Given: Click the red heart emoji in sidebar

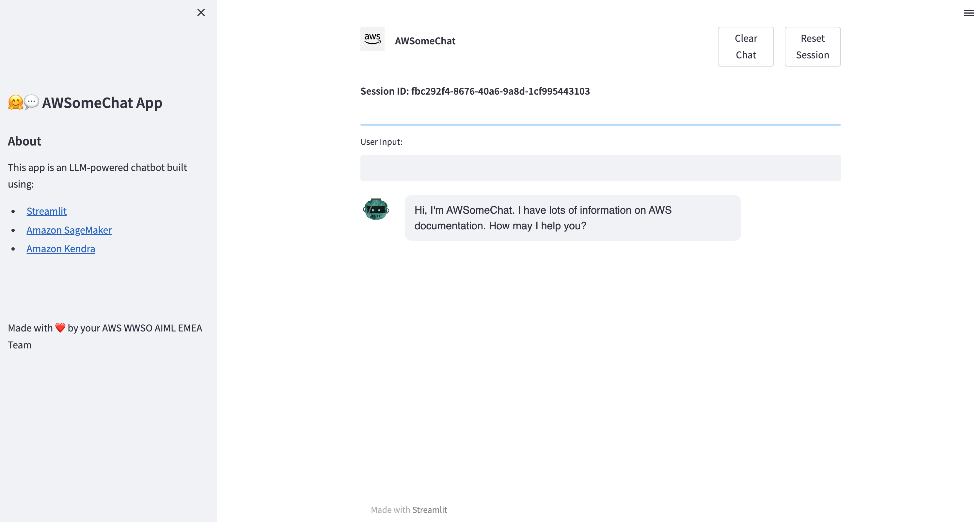Looking at the screenshot, I should click(60, 327).
